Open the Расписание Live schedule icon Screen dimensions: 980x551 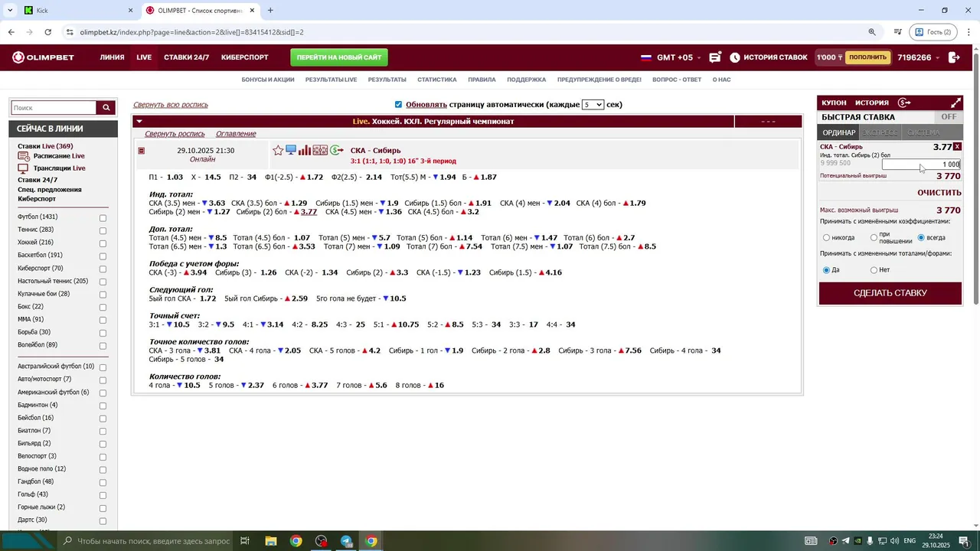(x=24, y=156)
